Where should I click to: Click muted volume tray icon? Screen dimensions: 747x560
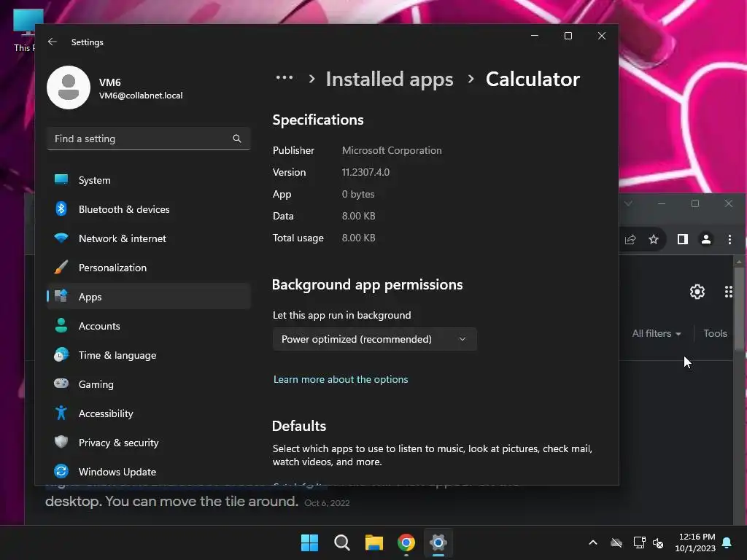[x=658, y=542]
